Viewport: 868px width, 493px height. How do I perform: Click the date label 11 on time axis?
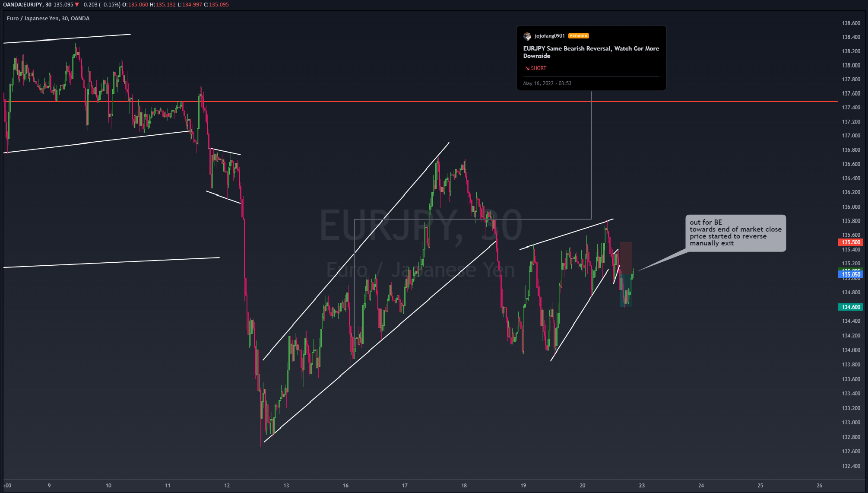[168, 485]
